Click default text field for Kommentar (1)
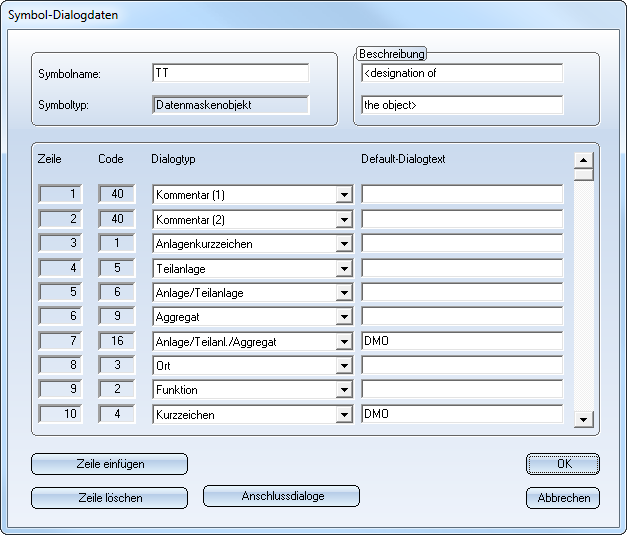Viewport: 627px width, 535px height. pos(462,194)
